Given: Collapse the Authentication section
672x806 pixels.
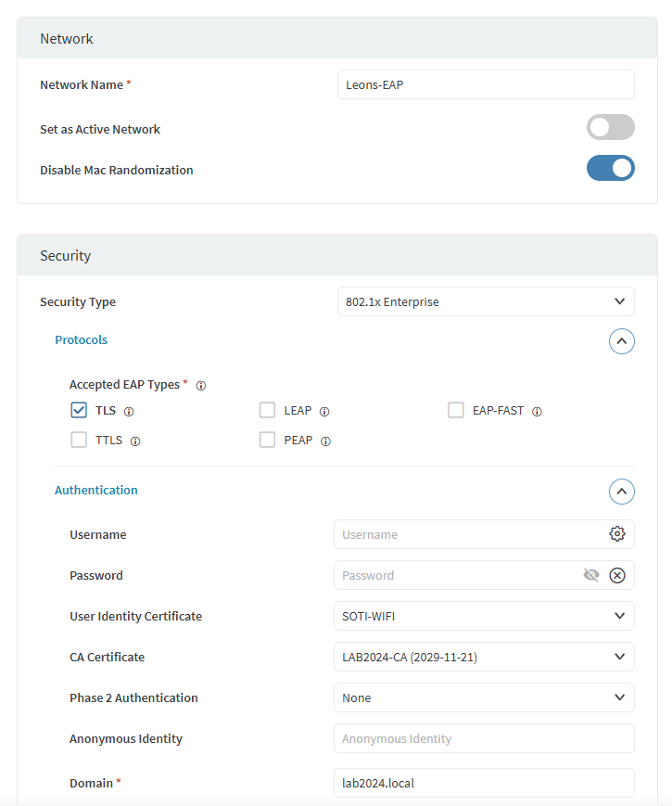Looking at the screenshot, I should (x=621, y=491).
